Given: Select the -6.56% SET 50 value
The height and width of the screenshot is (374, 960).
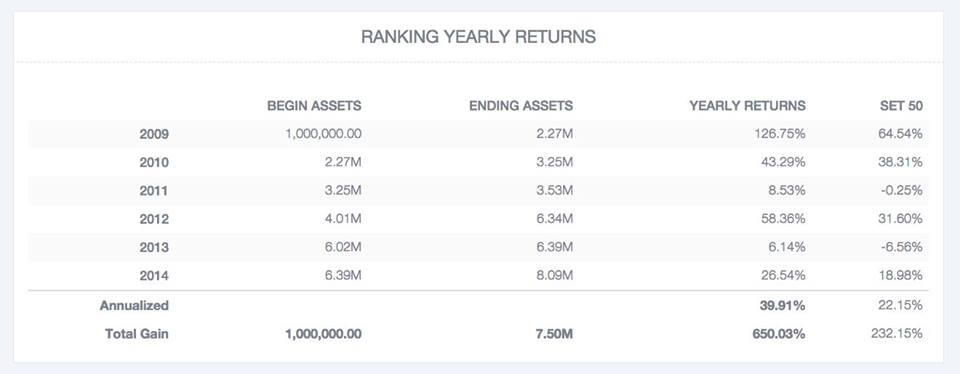Looking at the screenshot, I should point(901,248).
